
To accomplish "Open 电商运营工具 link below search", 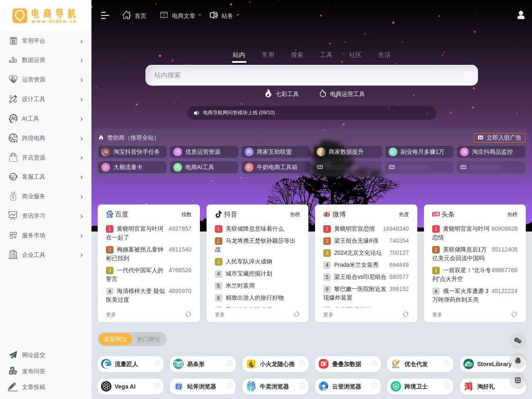I will tap(342, 94).
